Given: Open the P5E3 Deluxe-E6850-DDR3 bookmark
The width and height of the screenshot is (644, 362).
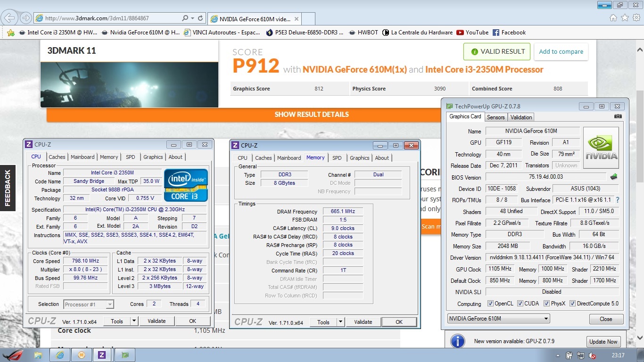Looking at the screenshot, I should pyautogui.click(x=305, y=33).
